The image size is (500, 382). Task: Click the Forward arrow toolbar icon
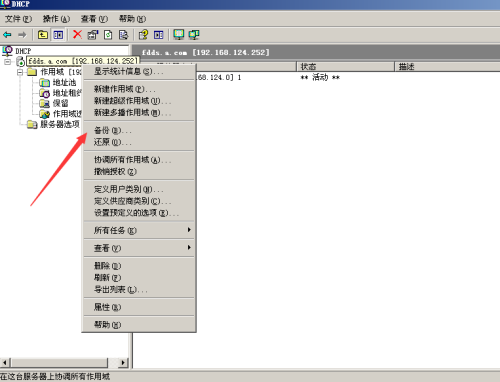coord(22,35)
